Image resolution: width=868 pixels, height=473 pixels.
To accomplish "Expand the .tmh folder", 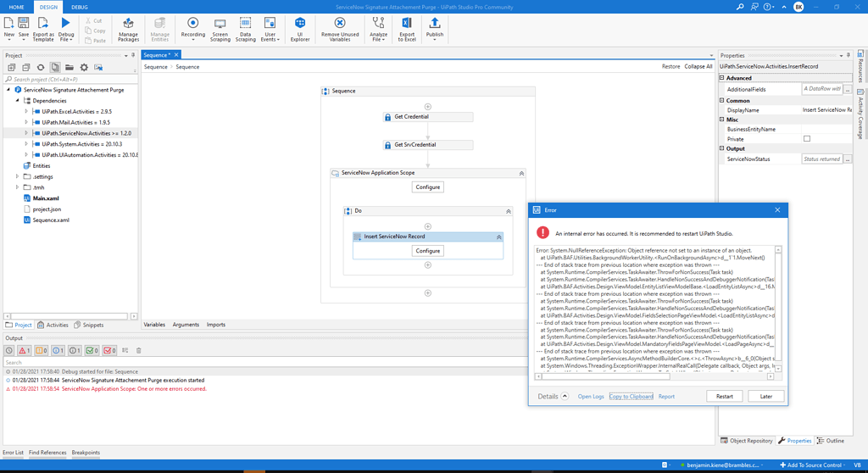I will [x=17, y=187].
